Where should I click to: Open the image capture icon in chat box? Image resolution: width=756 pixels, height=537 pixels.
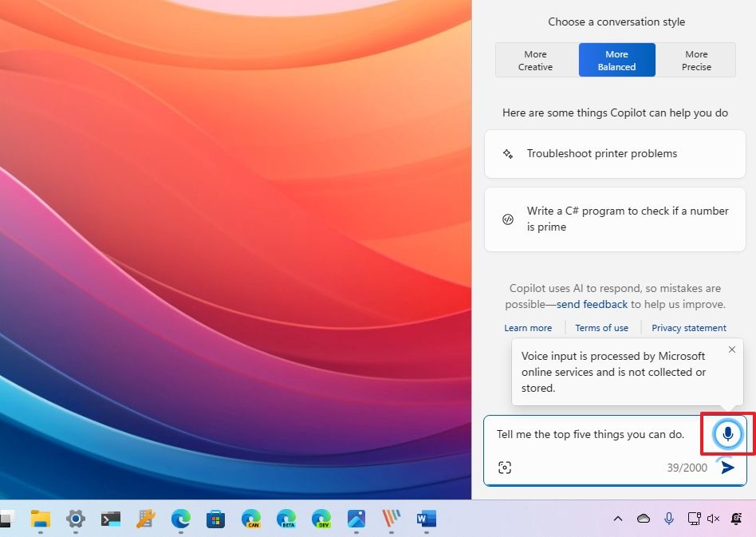[x=506, y=467]
